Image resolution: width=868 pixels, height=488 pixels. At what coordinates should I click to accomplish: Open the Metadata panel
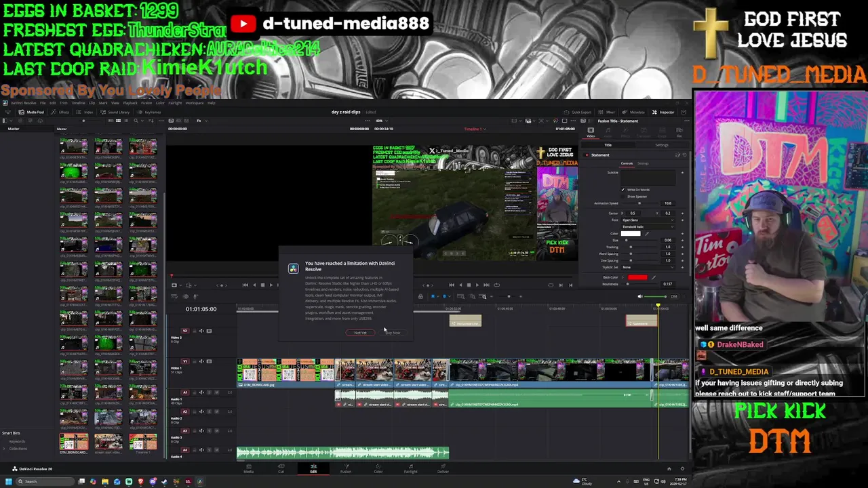[x=635, y=112]
